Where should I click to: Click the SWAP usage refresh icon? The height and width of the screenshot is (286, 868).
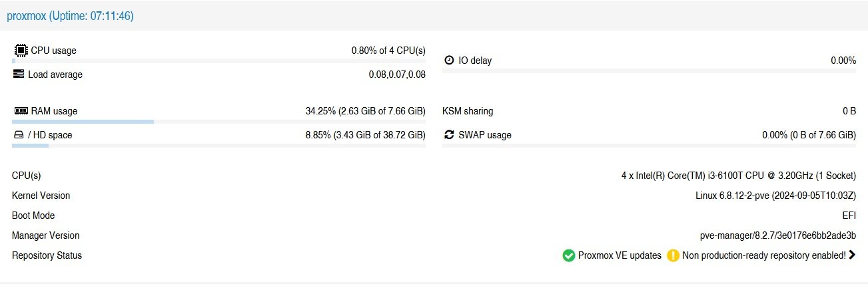pos(450,135)
